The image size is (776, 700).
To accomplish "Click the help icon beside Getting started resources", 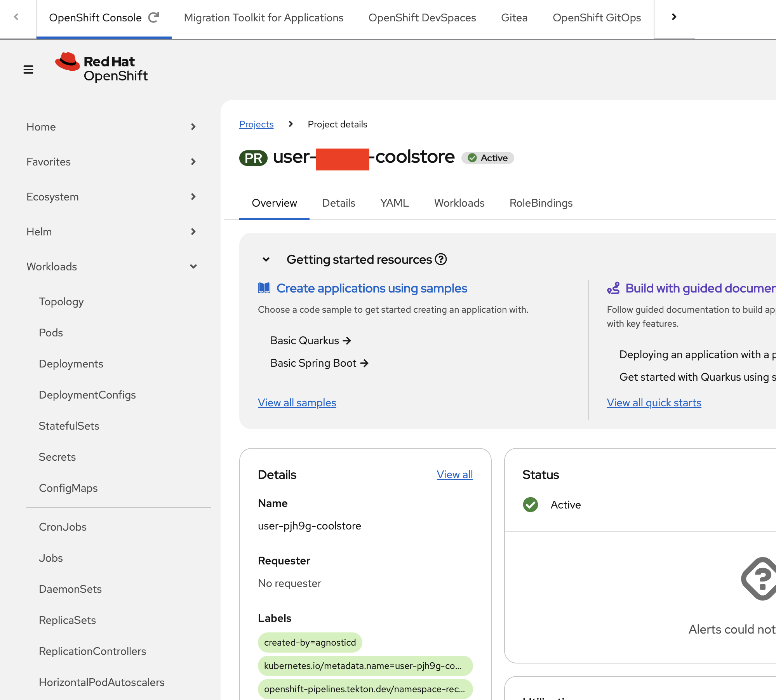I will pyautogui.click(x=441, y=259).
